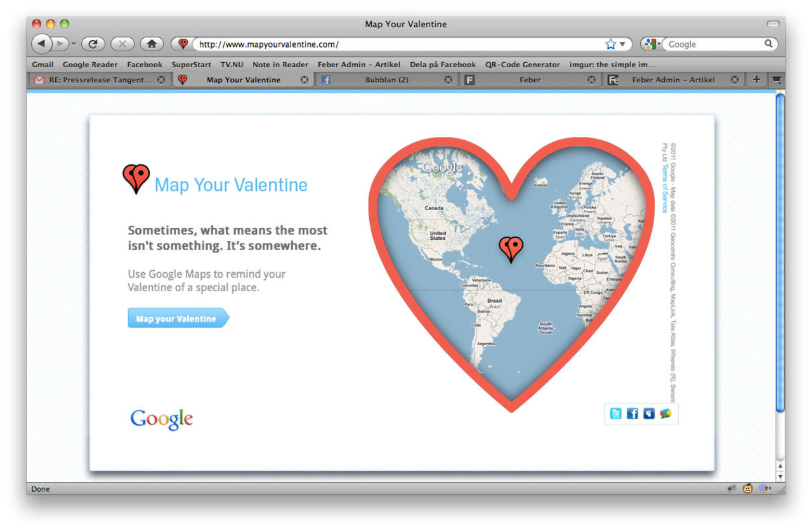Click the Google logo on the page
This screenshot has height=531, width=812.
click(x=161, y=418)
